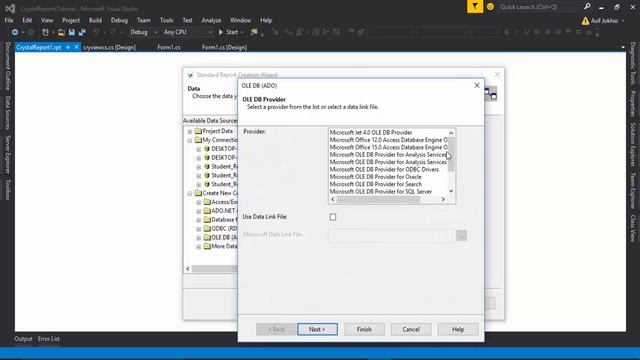The height and width of the screenshot is (360, 640).
Task: Open the yellow notifications filter flag
Action: tap(475, 7)
